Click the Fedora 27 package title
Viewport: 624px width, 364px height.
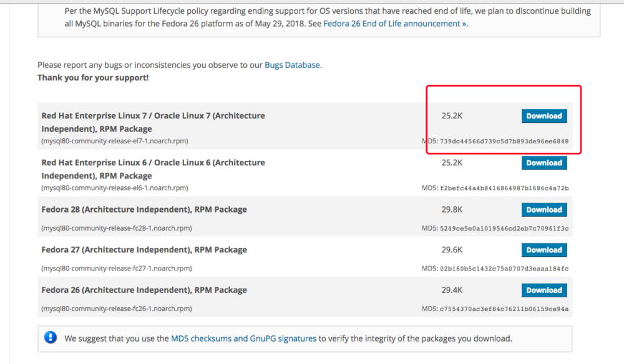pos(144,249)
